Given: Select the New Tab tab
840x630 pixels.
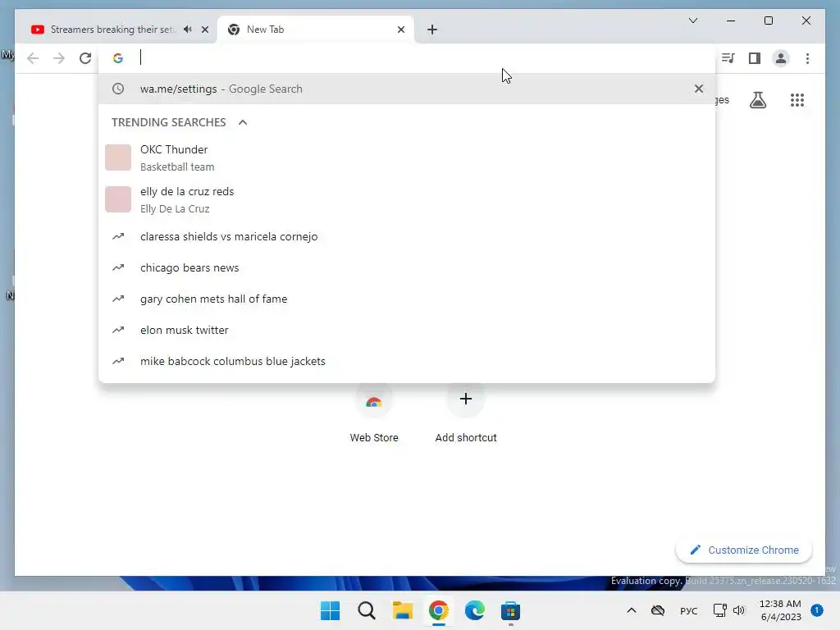Looking at the screenshot, I should point(316,30).
